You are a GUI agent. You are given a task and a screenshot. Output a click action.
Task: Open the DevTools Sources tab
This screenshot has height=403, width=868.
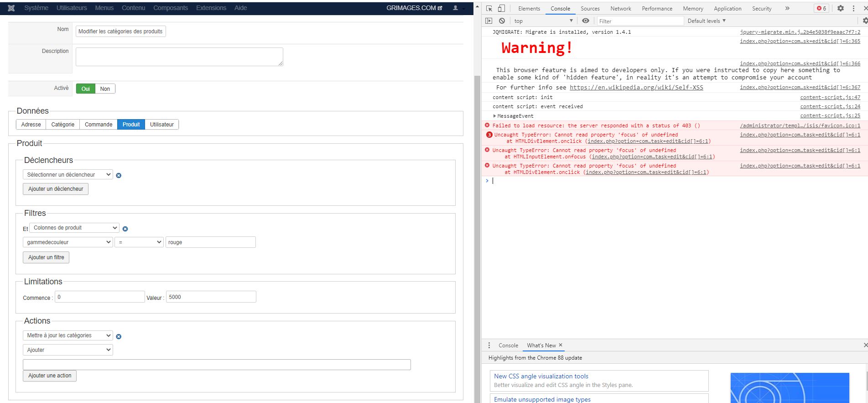point(590,9)
